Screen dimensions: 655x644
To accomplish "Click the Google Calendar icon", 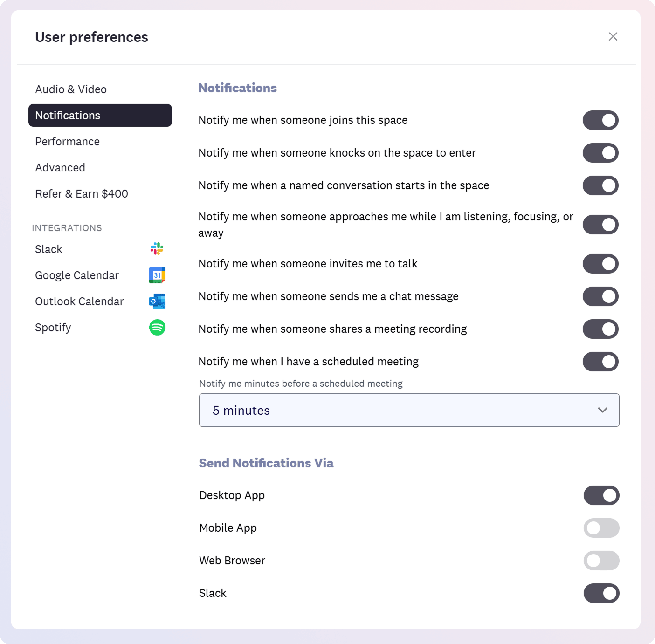I will (157, 275).
